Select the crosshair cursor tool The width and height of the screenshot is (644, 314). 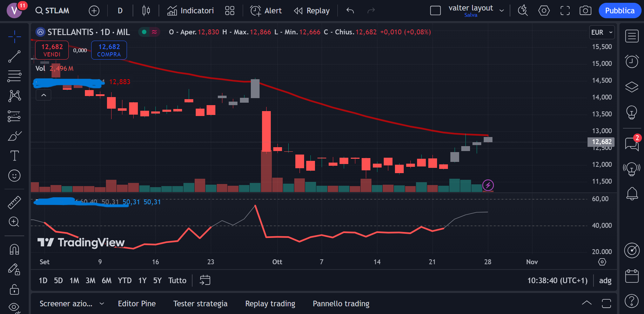pyautogui.click(x=14, y=36)
